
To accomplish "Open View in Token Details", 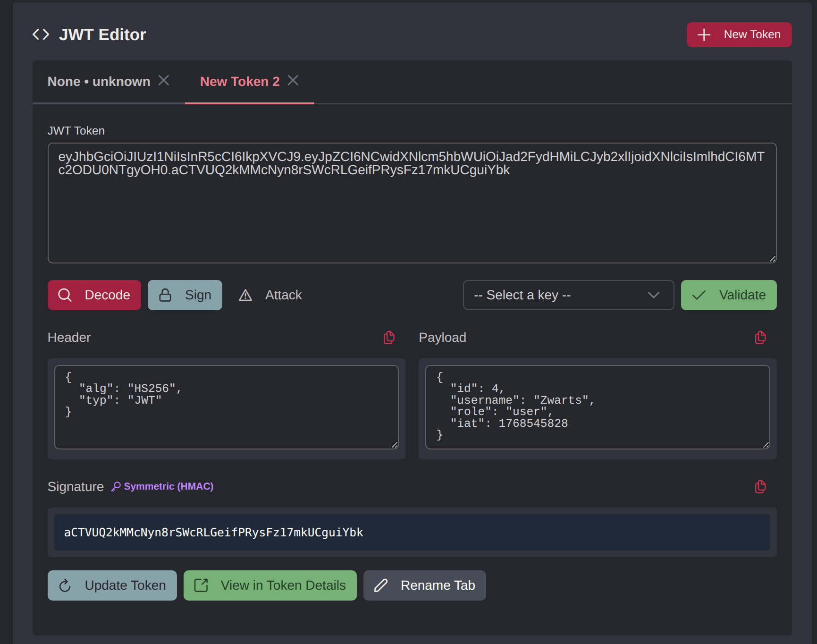I will (x=270, y=585).
